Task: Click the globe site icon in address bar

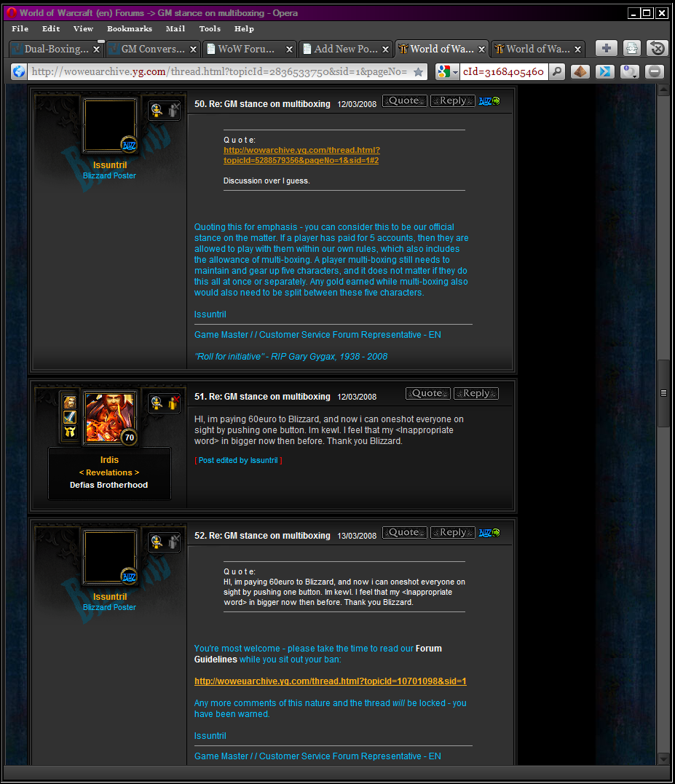Action: tap(19, 71)
